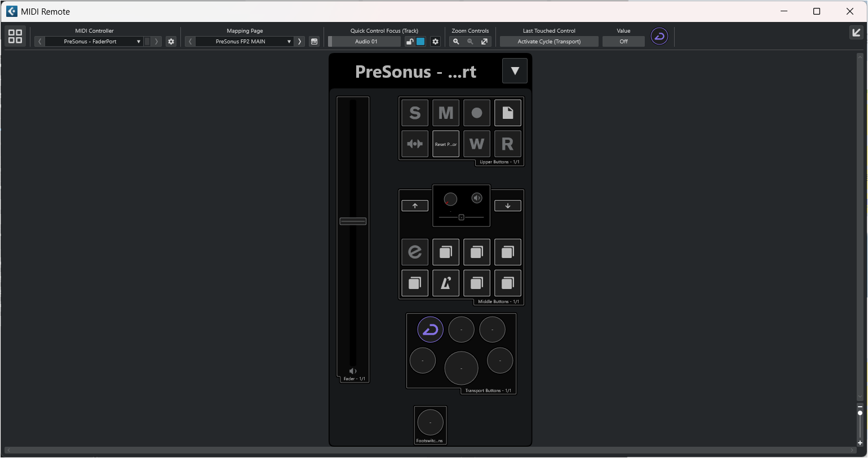This screenshot has width=868, height=458.
Task: Toggle the Mute (M) button
Action: click(446, 113)
